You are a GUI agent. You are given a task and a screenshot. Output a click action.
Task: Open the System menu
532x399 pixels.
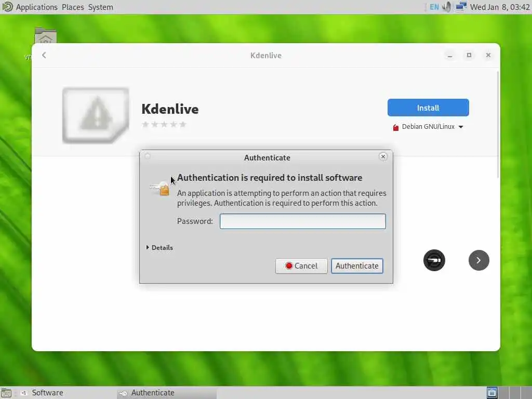[100, 7]
